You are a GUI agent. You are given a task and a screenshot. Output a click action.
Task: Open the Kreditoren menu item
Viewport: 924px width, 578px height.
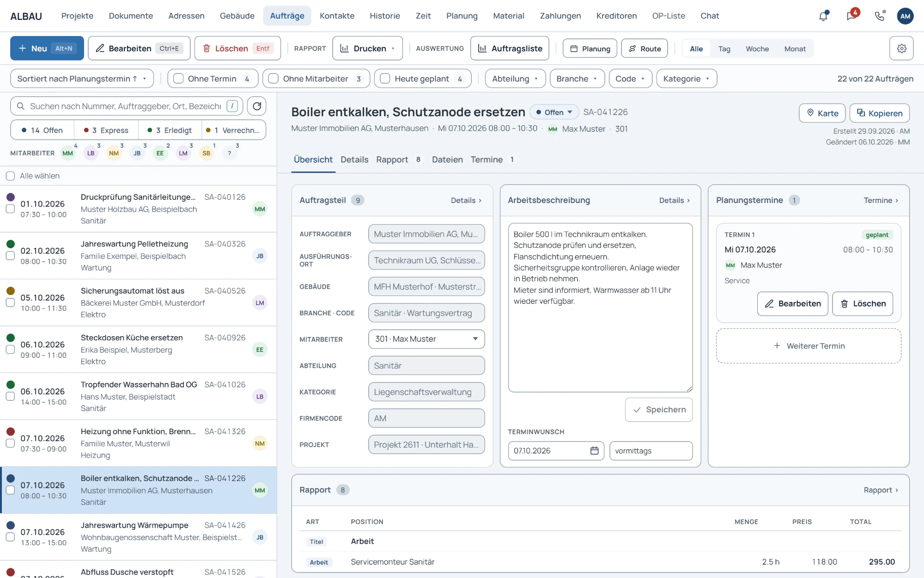click(x=616, y=16)
